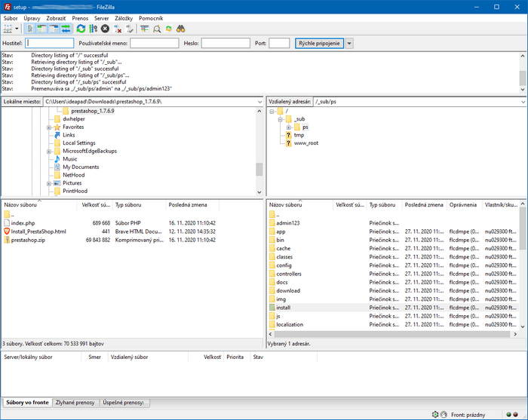Cancel current operation with the X icon

click(x=105, y=29)
